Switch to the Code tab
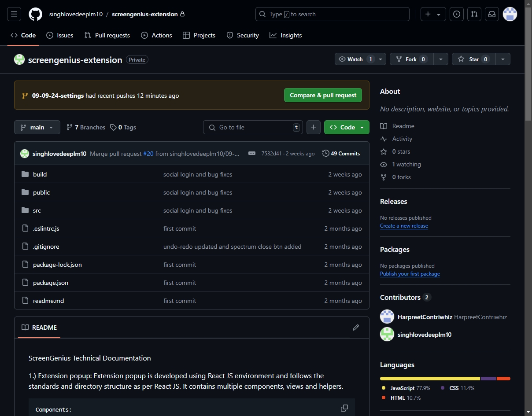 click(x=23, y=35)
